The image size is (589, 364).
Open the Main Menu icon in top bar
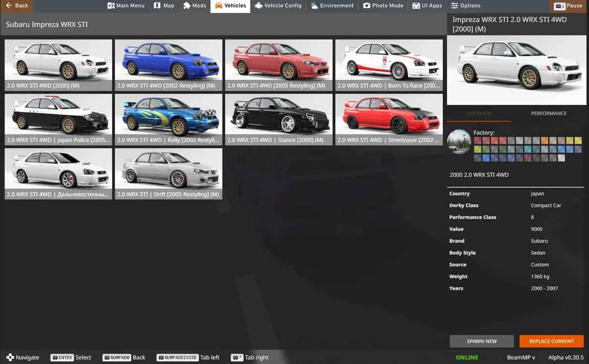click(111, 5)
